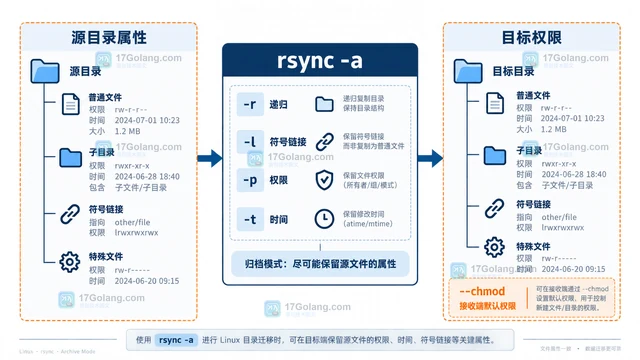The width and height of the screenshot is (640, 360).
Task: Click the 递归复制目录 保持目录结构 description
Action: [363, 104]
